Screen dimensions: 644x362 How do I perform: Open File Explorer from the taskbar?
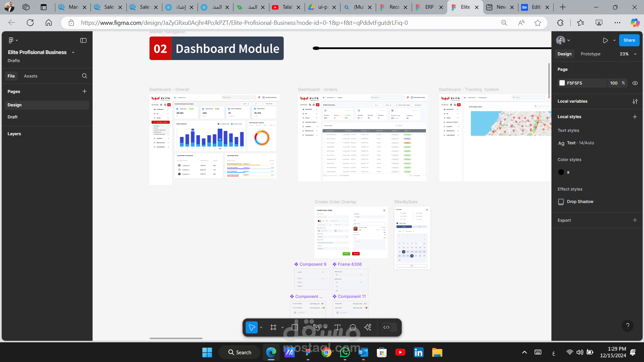[437, 352]
